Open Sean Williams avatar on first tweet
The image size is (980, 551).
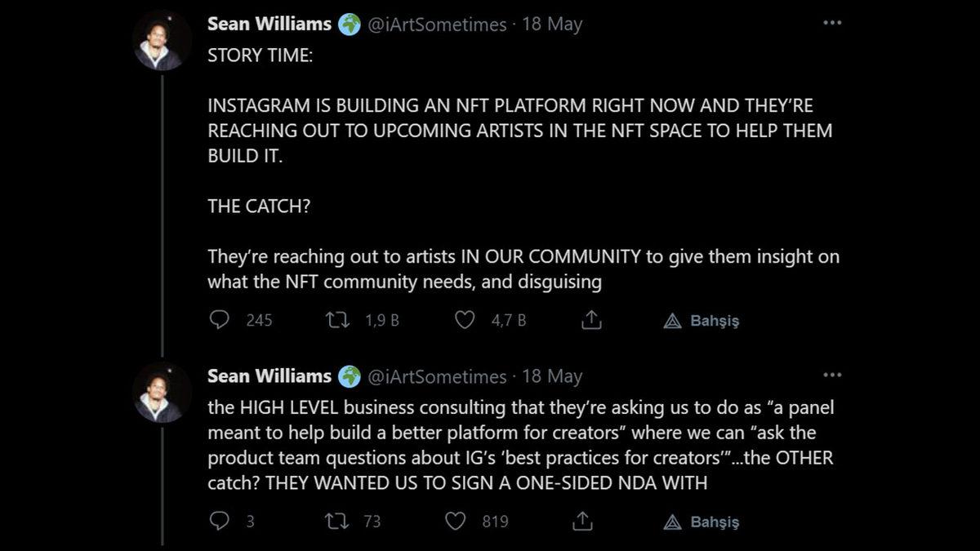pos(163,41)
